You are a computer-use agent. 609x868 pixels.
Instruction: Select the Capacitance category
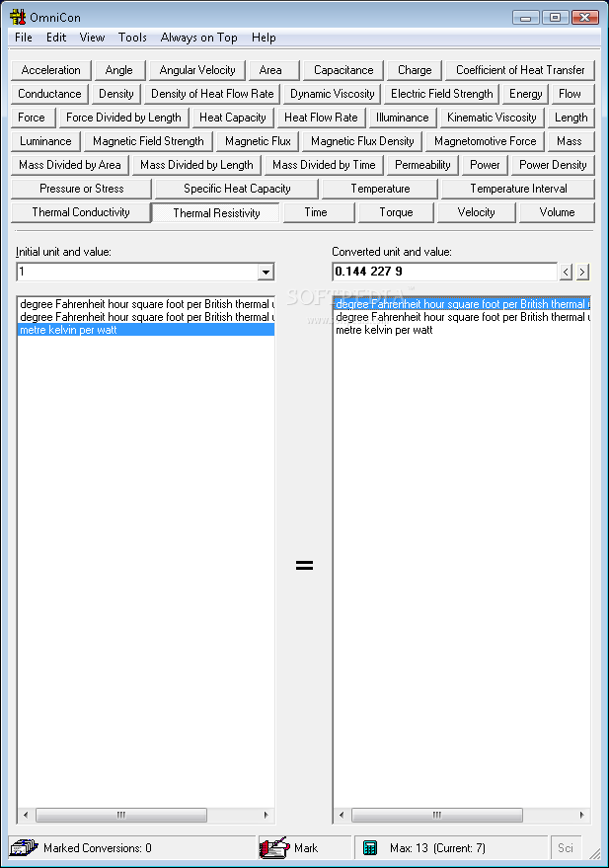pos(343,70)
